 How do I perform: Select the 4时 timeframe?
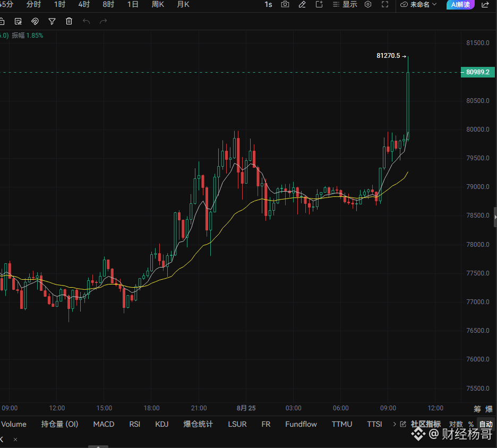[x=84, y=4]
